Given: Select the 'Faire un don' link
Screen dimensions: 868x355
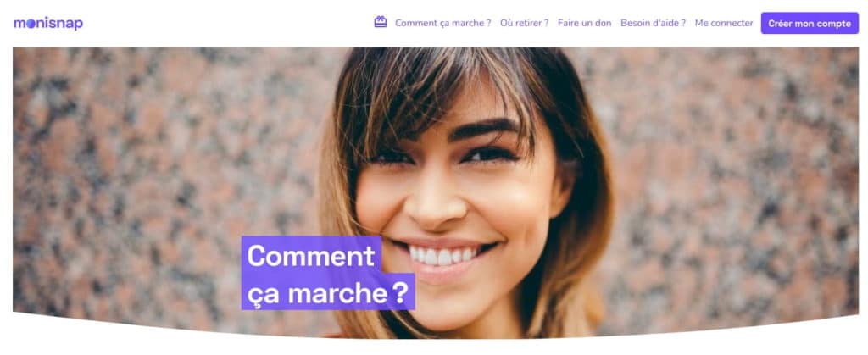Looking at the screenshot, I should (x=585, y=23).
